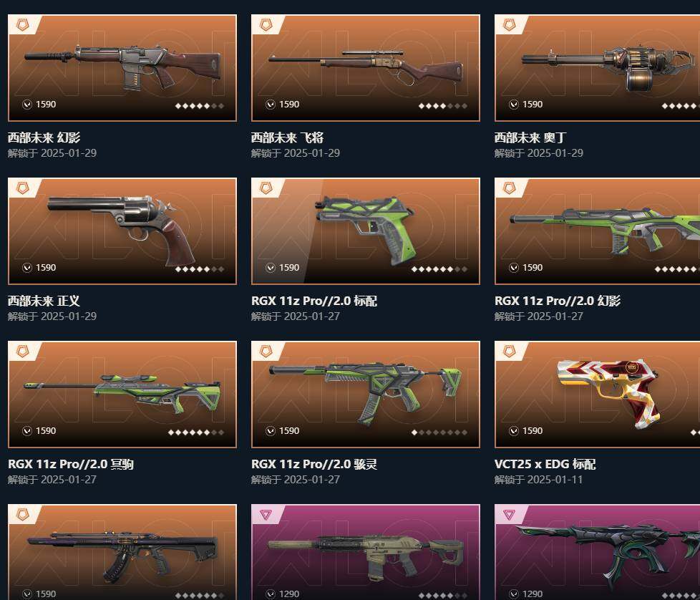Open the 西部未来 飞将 marshal skin image

366,68
